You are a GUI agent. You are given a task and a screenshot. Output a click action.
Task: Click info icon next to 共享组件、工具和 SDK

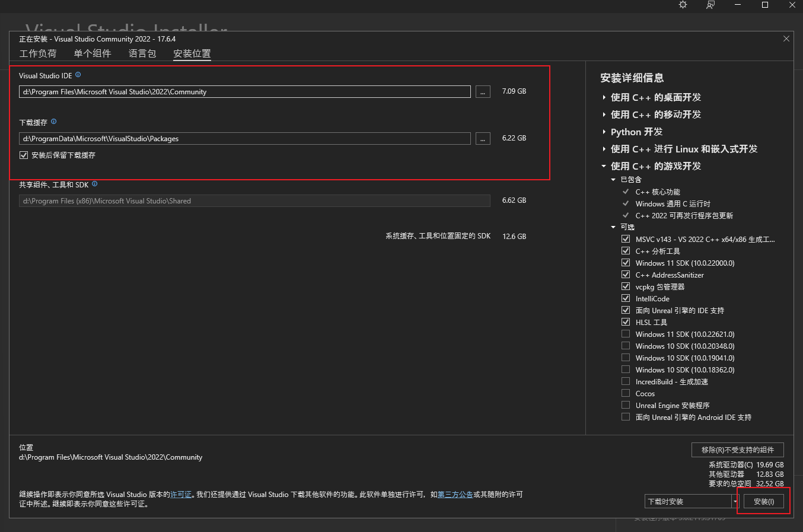click(x=94, y=184)
